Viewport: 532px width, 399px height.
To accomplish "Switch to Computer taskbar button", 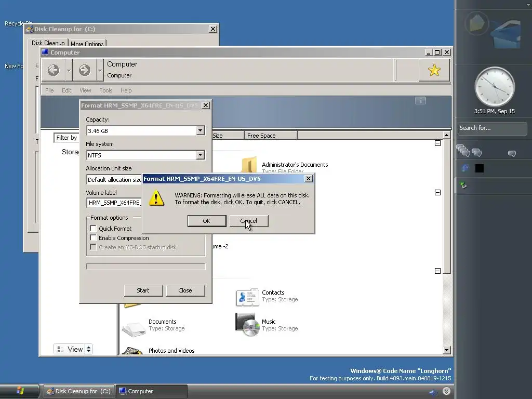I will [151, 391].
